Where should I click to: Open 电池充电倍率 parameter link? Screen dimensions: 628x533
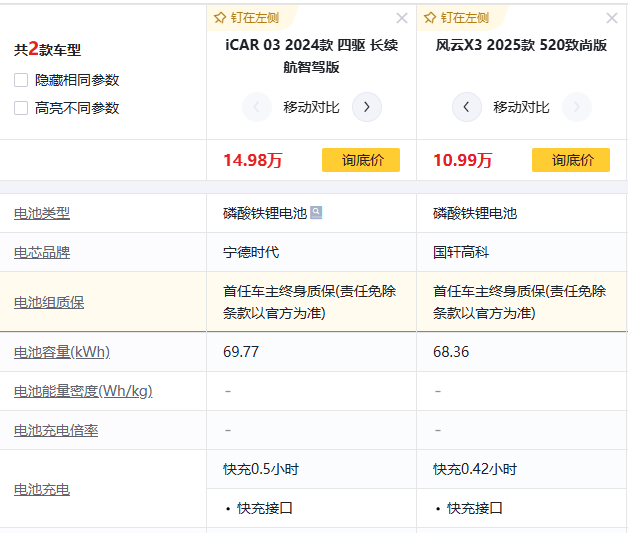[56, 430]
